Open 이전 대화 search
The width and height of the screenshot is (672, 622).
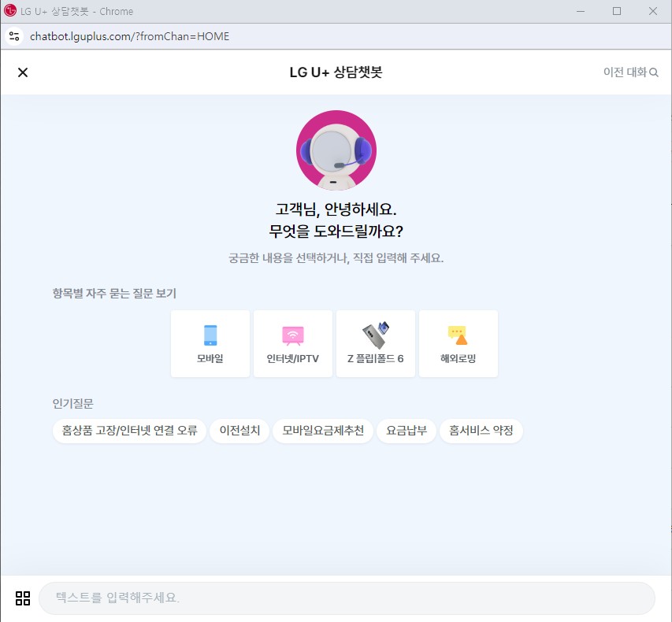click(x=630, y=72)
